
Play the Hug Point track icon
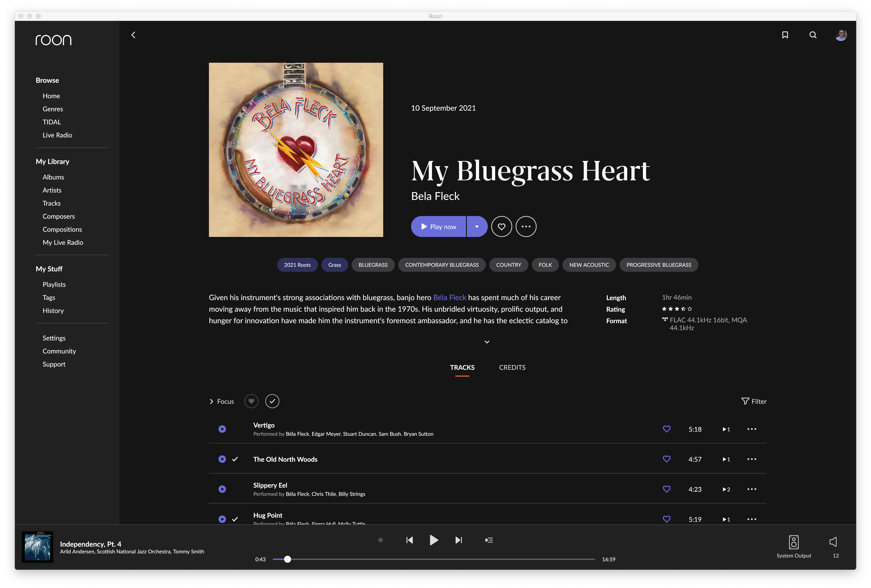tap(222, 519)
